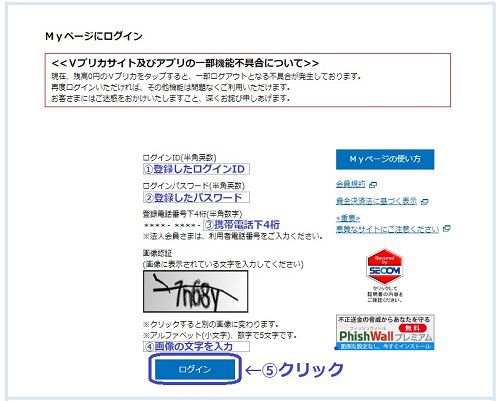The image size is (500, 401).
Task: Refresh the captcha image by clicking it
Action: 195,291
